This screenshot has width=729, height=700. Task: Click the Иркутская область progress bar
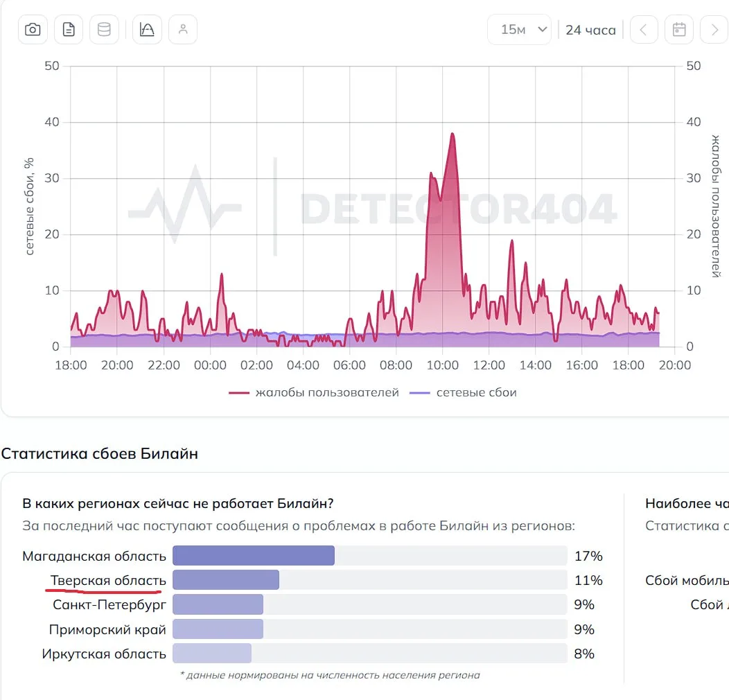tap(370, 654)
